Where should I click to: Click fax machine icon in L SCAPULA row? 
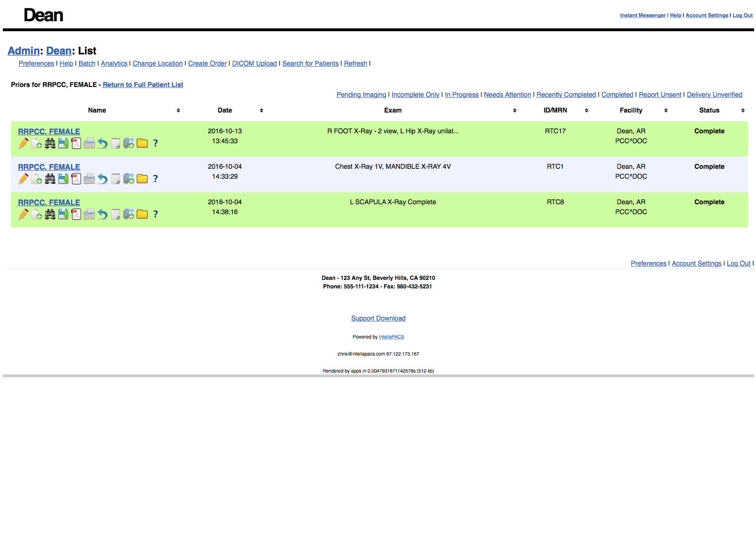[x=89, y=214]
